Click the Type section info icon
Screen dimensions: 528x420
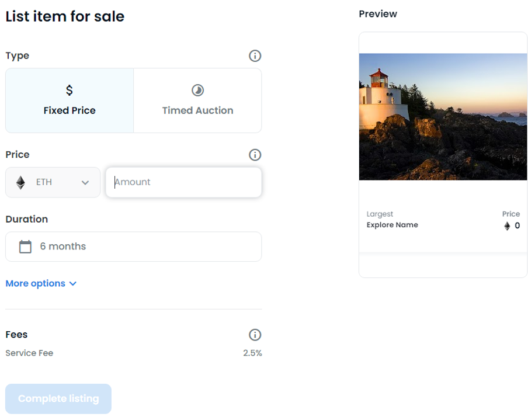tap(255, 56)
